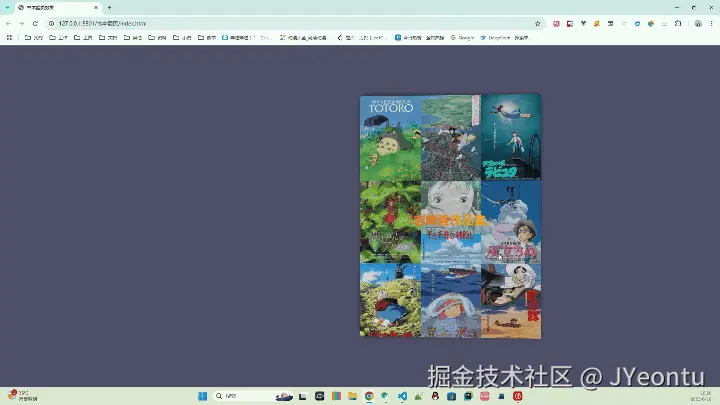
Task: Close the current browser tab
Action: (96, 7)
